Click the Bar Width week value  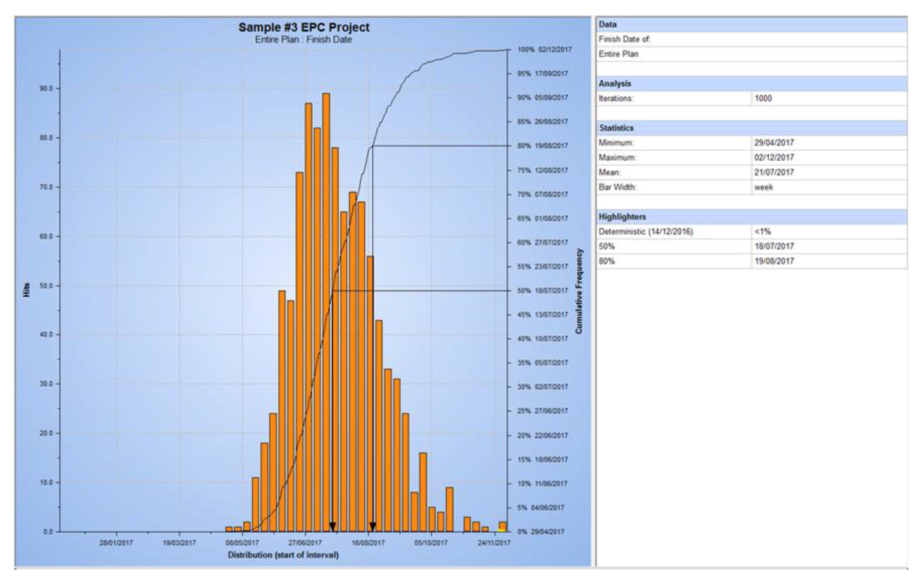[x=763, y=187]
